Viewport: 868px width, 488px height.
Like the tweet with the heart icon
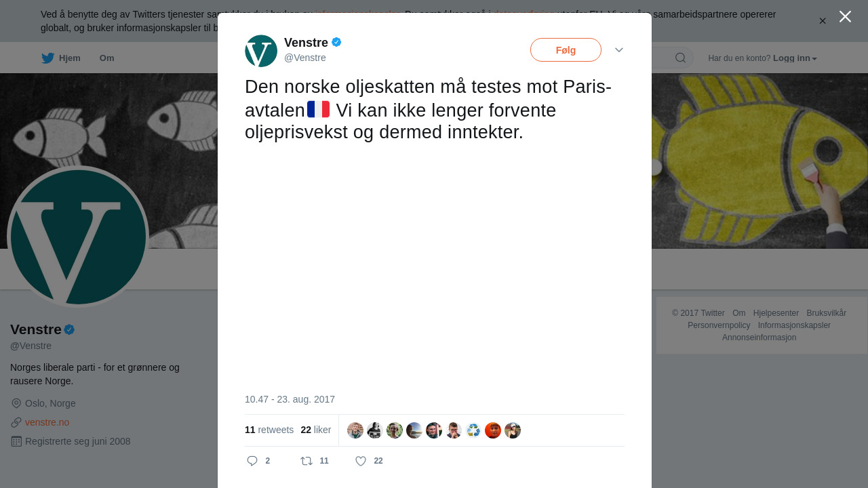[361, 461]
